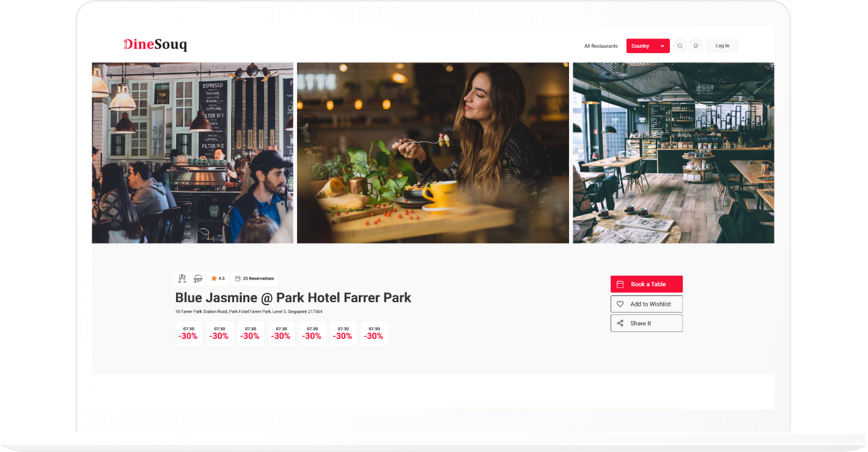
Task: Select the last 07:30 -30% time slot
Action: 374,333
